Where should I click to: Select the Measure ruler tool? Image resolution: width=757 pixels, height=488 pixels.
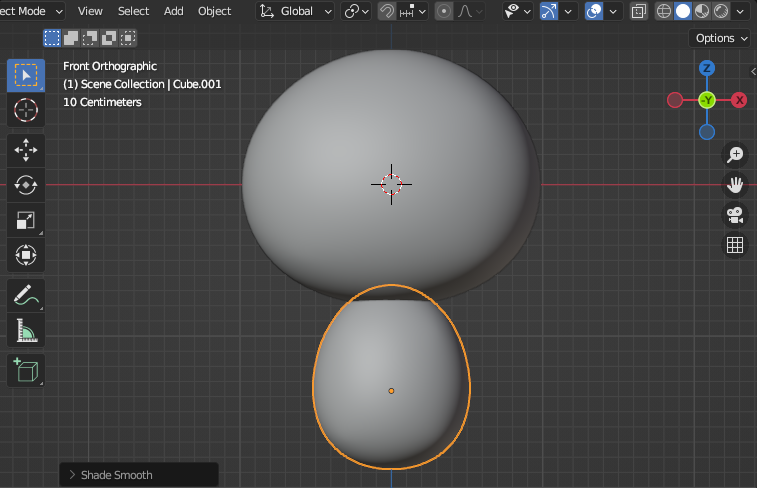pos(26,331)
